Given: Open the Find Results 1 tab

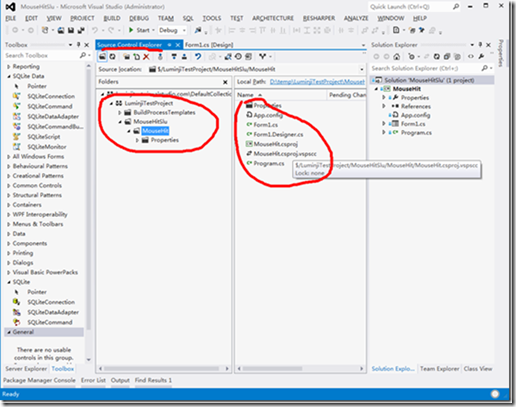Looking at the screenshot, I should 153,380.
